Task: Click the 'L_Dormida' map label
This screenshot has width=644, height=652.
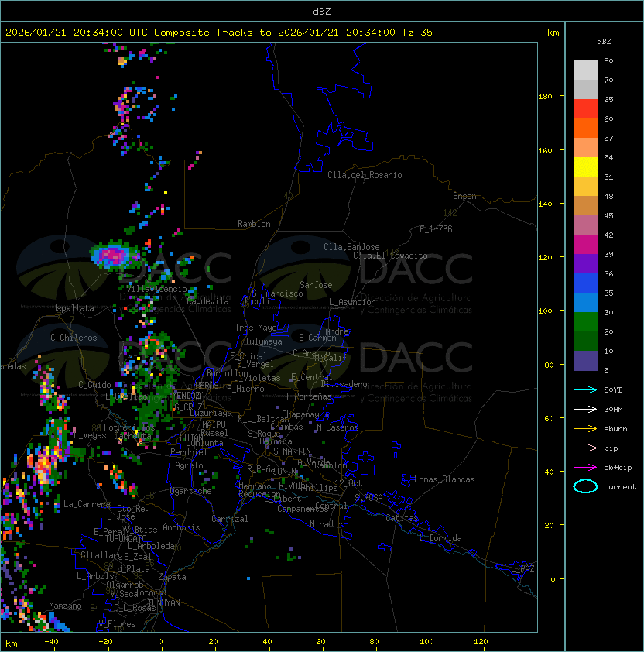Action: (x=440, y=538)
